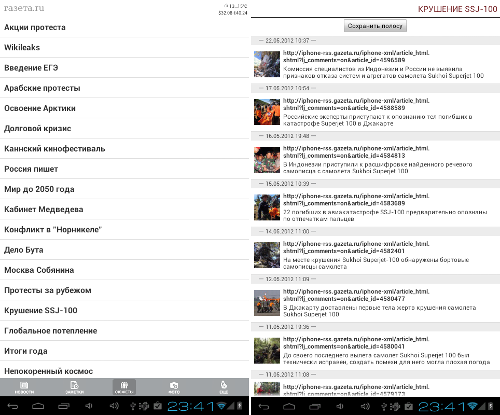Click the КРУШЕНИЕ SSJ-100 page title
Screen dimensions: 500x415
coord(458,9)
